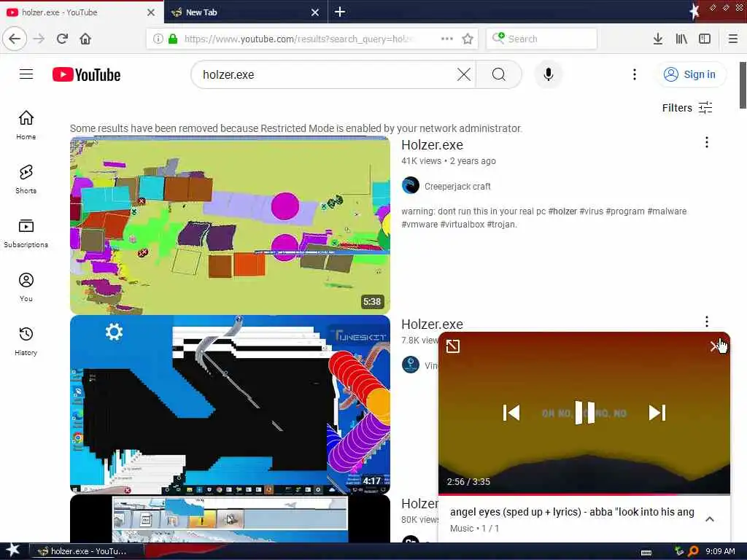Click the #holzer hashtag in description
Image resolution: width=747 pixels, height=560 pixels.
[x=562, y=211]
